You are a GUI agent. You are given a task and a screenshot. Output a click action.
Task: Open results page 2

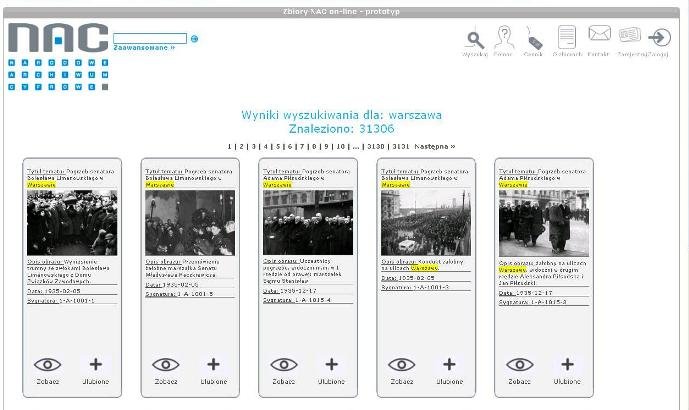point(240,146)
